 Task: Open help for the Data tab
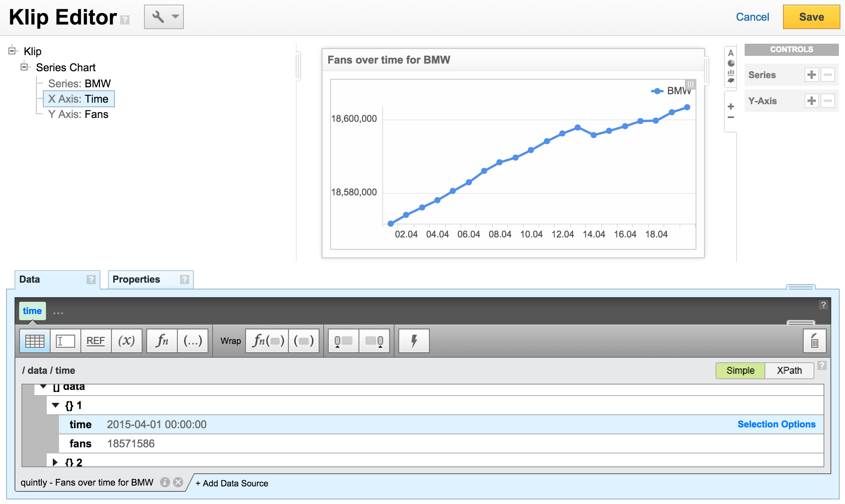click(91, 280)
